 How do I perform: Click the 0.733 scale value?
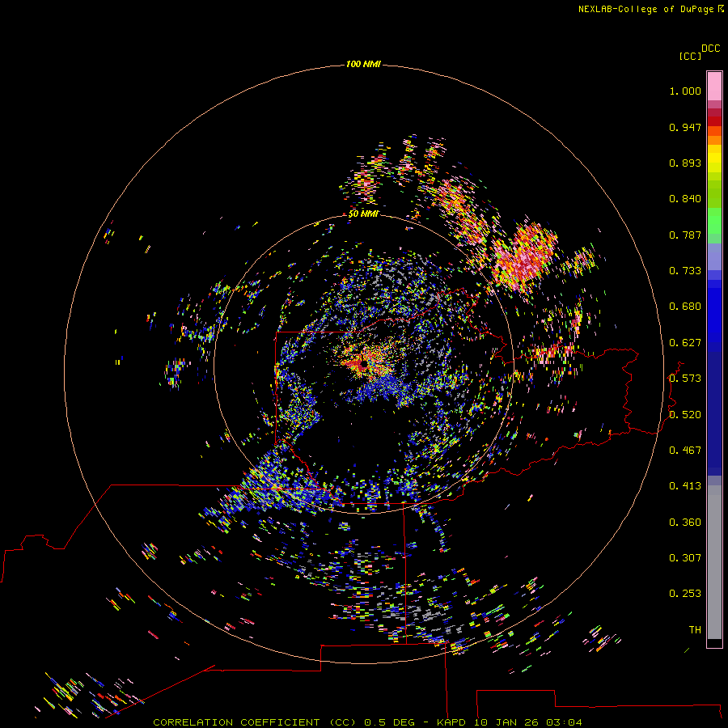(x=685, y=271)
